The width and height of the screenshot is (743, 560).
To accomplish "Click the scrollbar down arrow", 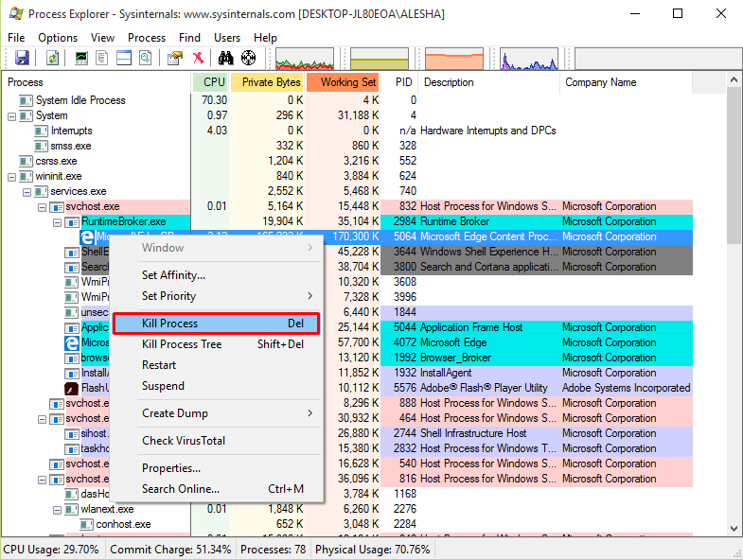I will click(x=734, y=529).
